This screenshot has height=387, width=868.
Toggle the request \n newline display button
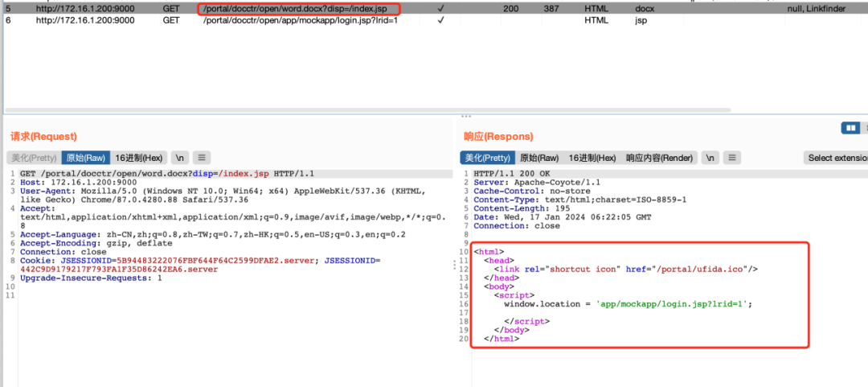pyautogui.click(x=180, y=158)
